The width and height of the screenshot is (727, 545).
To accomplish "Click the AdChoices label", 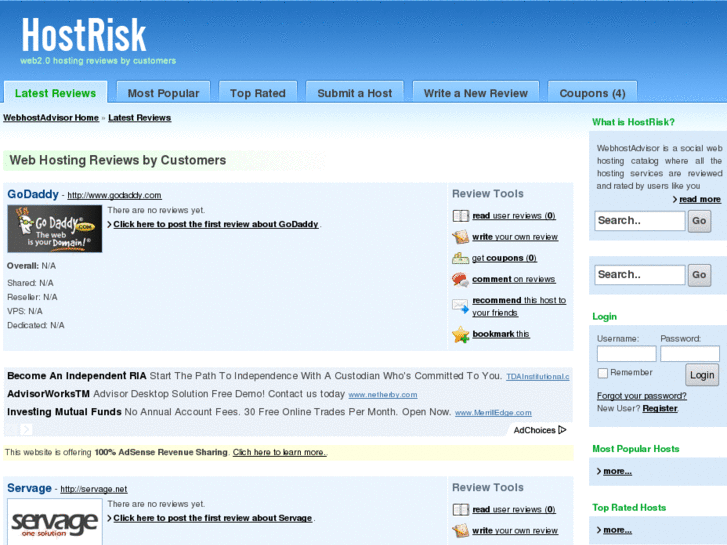I will click(534, 430).
